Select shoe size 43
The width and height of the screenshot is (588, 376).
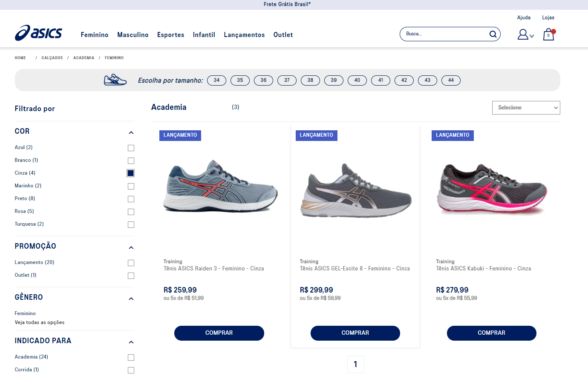click(x=427, y=80)
